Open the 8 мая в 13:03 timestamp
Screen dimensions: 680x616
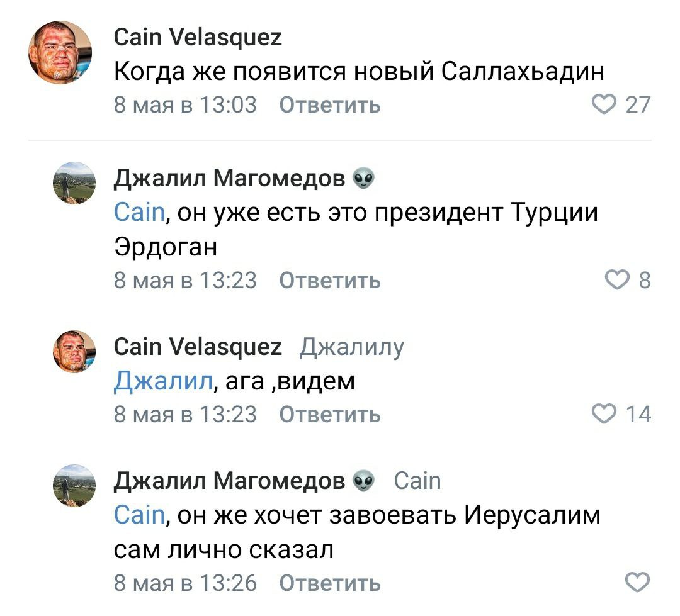(x=185, y=104)
